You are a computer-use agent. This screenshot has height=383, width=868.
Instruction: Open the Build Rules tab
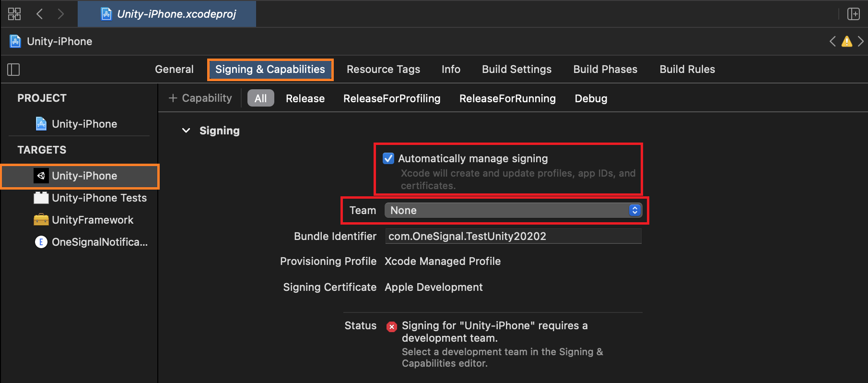click(687, 69)
